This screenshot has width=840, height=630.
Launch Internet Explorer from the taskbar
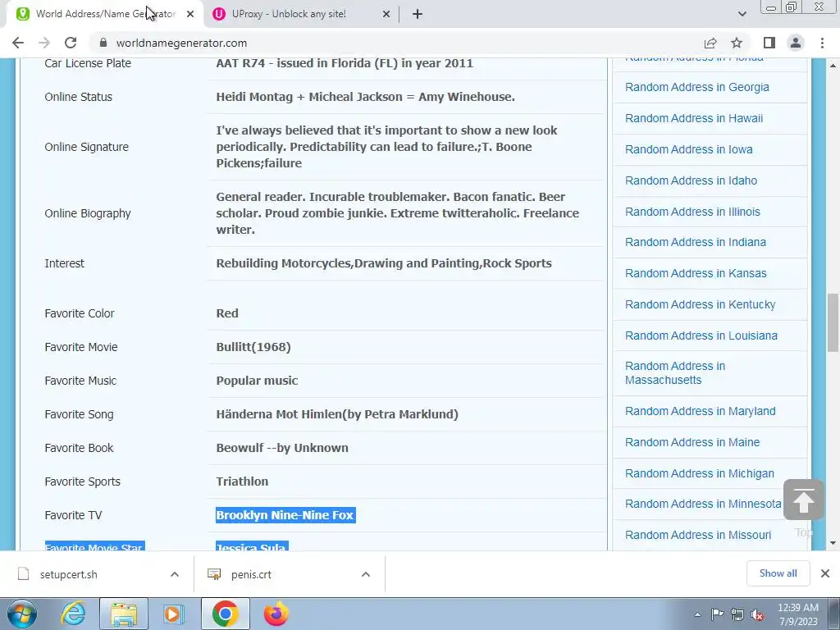pyautogui.click(x=73, y=614)
